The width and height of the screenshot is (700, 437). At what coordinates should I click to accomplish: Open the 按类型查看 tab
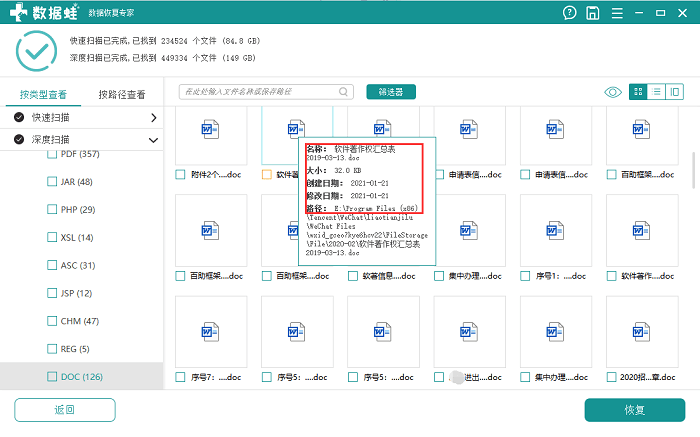43,94
